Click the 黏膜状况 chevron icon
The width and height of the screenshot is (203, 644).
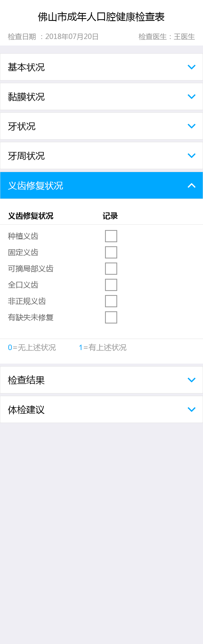coord(191,96)
